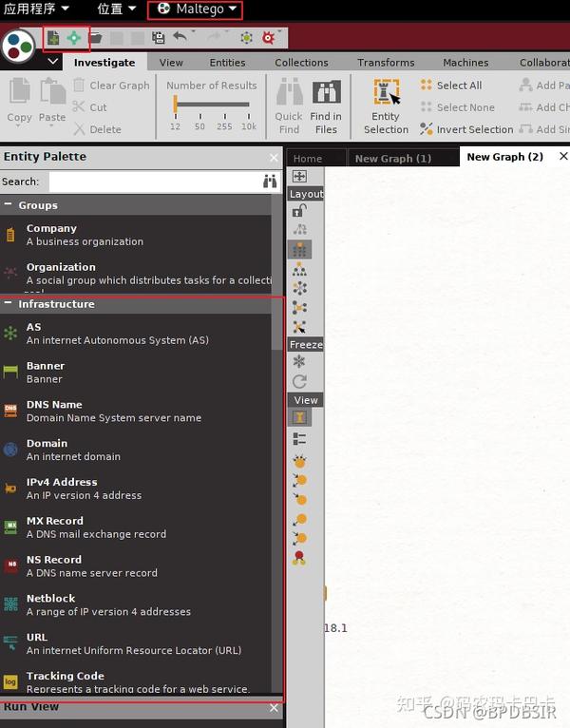Toggle the Freeze snowflake icon
The width and height of the screenshot is (570, 728).
tap(299, 361)
